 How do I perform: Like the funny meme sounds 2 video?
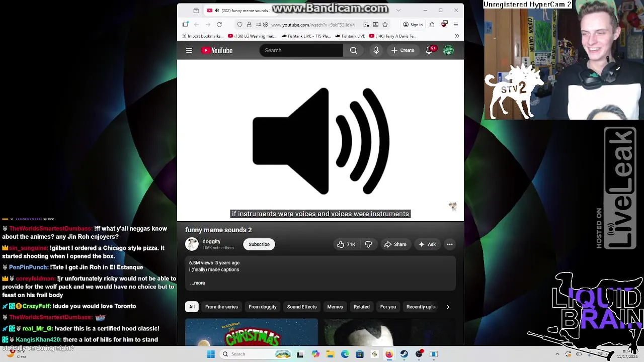[x=346, y=244]
